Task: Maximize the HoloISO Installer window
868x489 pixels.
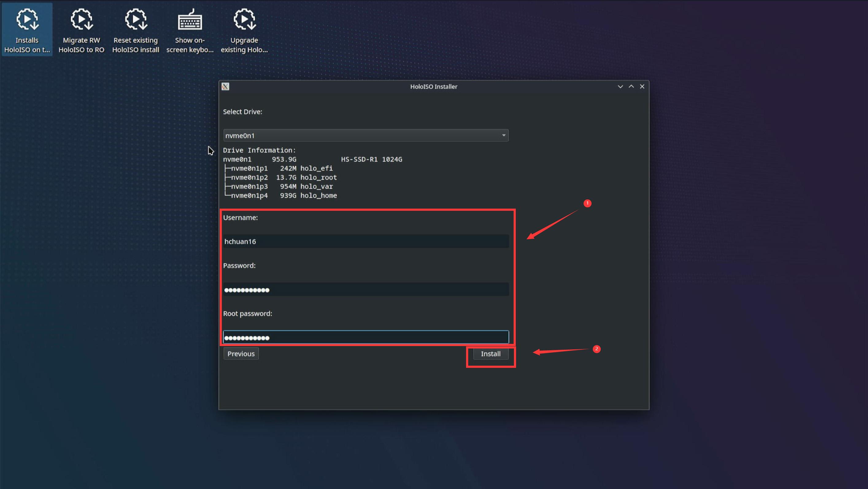Action: point(631,87)
